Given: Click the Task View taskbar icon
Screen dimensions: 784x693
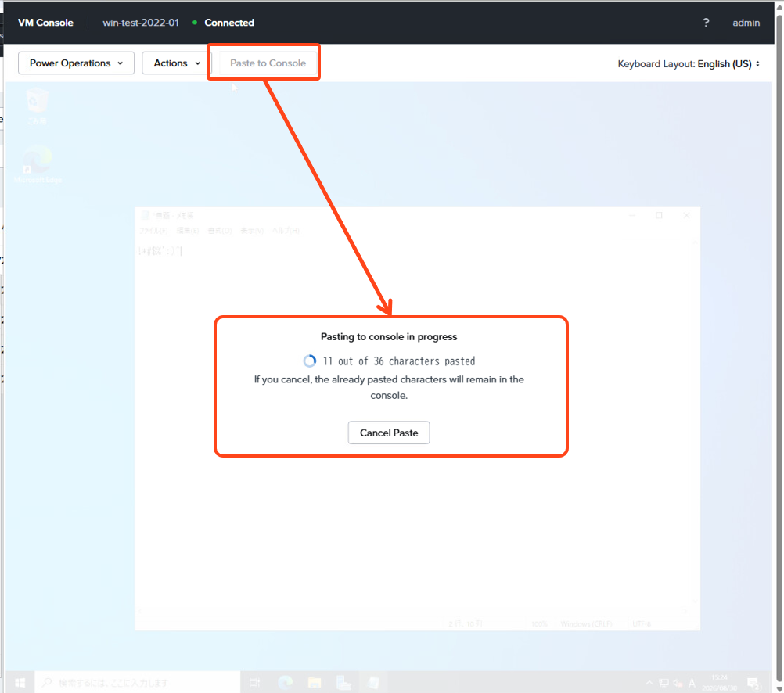Looking at the screenshot, I should pos(255,683).
